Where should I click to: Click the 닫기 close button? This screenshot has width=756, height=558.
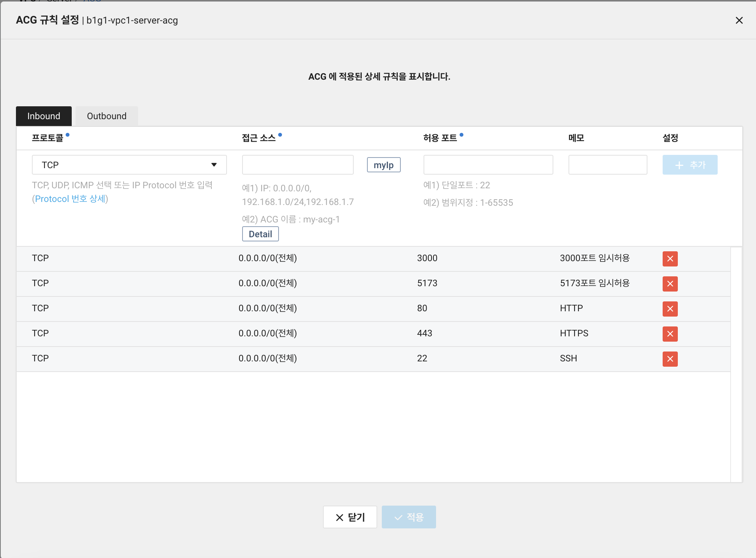coord(350,517)
